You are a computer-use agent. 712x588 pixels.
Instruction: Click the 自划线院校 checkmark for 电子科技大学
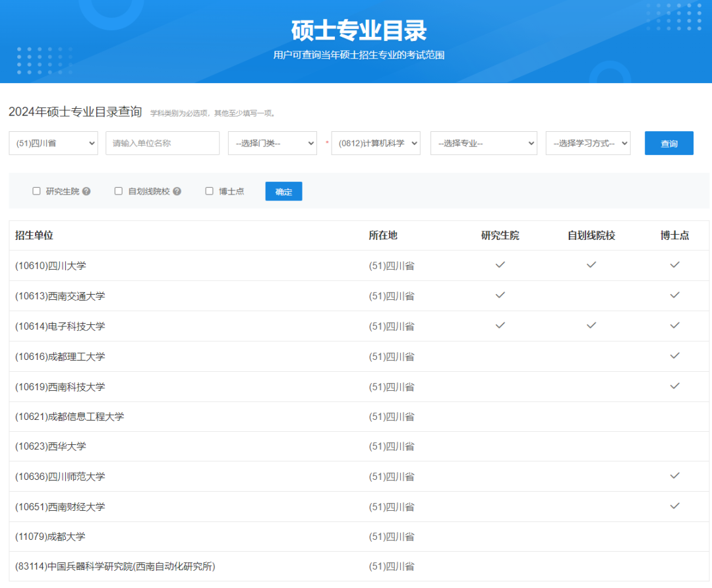[x=591, y=326]
